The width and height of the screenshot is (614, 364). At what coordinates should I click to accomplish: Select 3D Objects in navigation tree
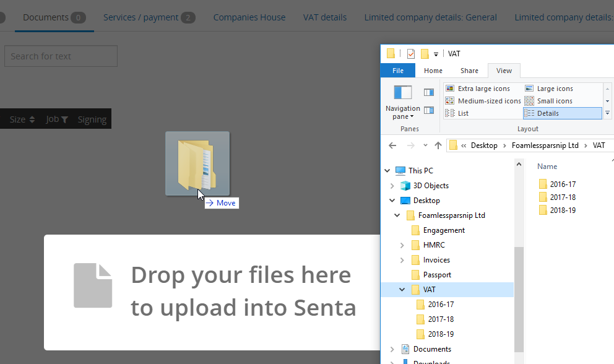(x=431, y=186)
